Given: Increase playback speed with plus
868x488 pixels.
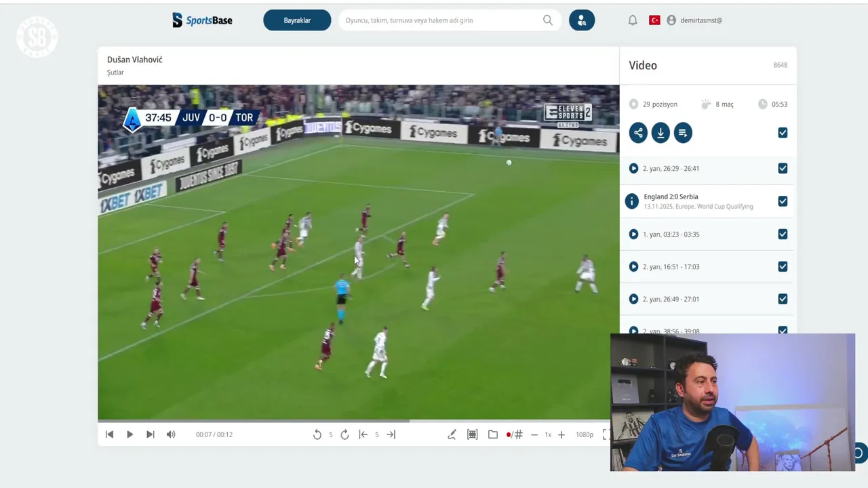Looking at the screenshot, I should [561, 434].
